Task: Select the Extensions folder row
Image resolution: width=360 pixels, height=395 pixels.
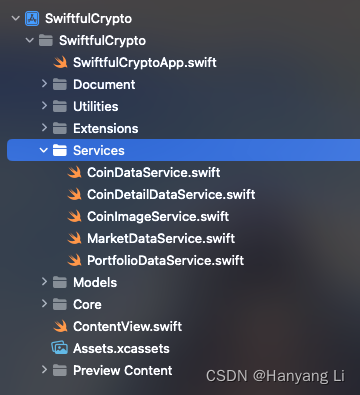Action: 183,129
